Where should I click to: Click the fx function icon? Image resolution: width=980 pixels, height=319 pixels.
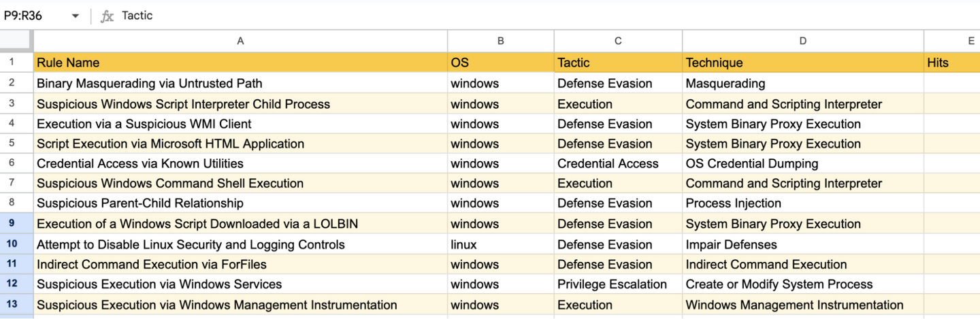107,16
